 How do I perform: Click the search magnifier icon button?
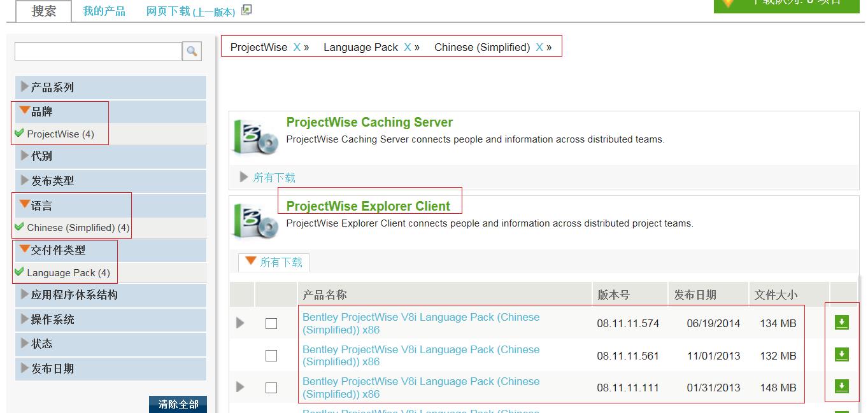point(192,52)
